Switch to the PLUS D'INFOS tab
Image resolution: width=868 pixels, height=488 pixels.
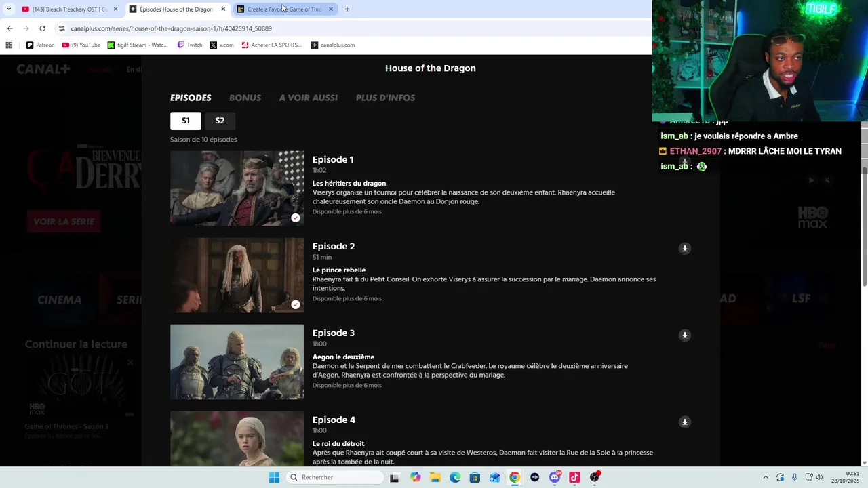tap(385, 98)
